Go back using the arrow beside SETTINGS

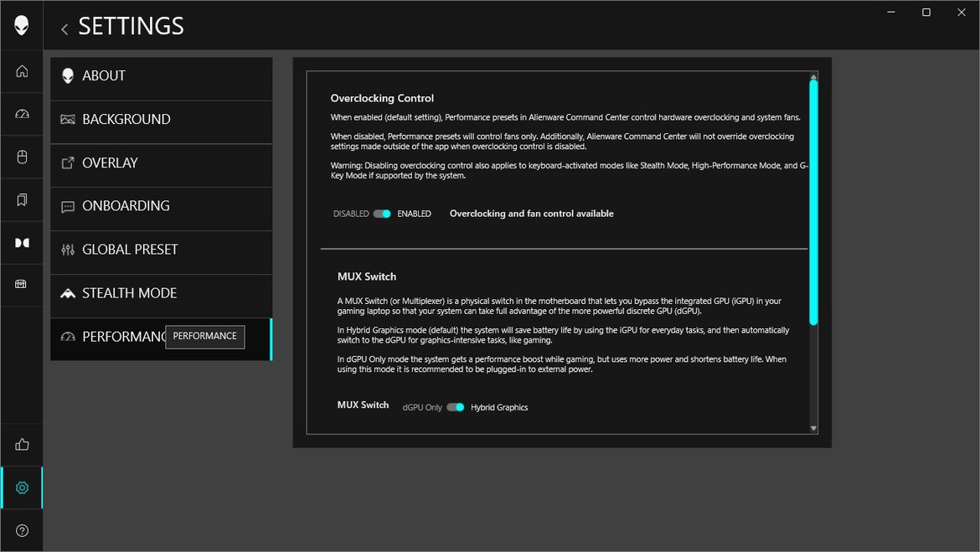[x=64, y=28]
